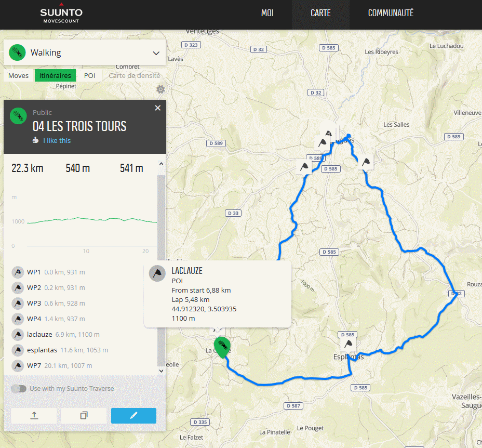Screen dimensions: 482x448
Task: Open the COMMUNAUTÉ menu
Action: [x=391, y=13]
